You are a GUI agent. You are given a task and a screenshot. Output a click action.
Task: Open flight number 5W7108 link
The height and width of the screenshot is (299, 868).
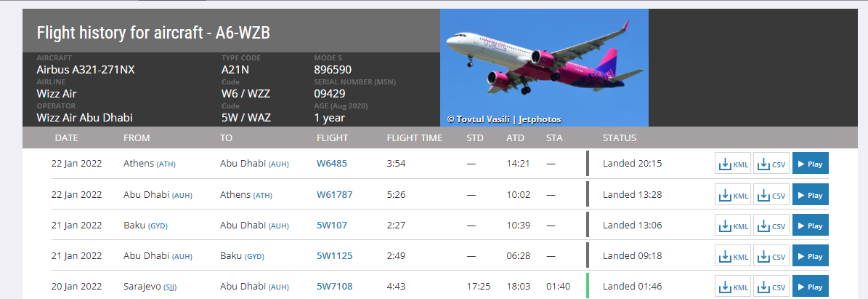334,286
